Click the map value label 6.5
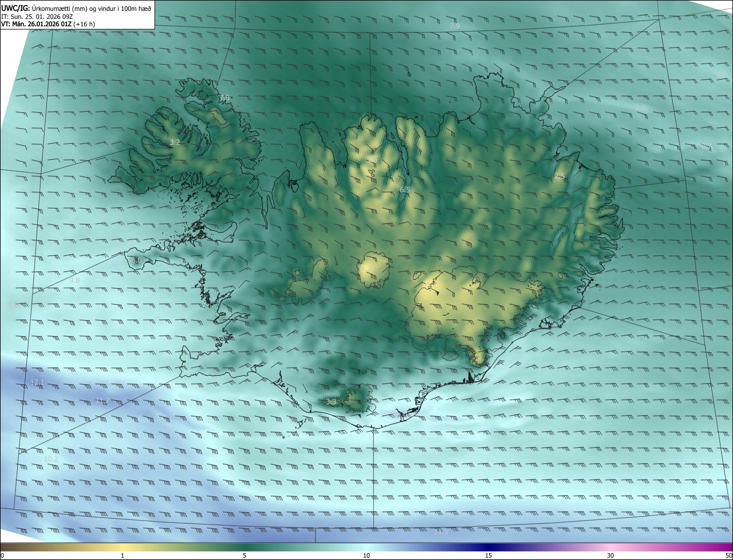This screenshot has width=733, height=560. click(405, 190)
